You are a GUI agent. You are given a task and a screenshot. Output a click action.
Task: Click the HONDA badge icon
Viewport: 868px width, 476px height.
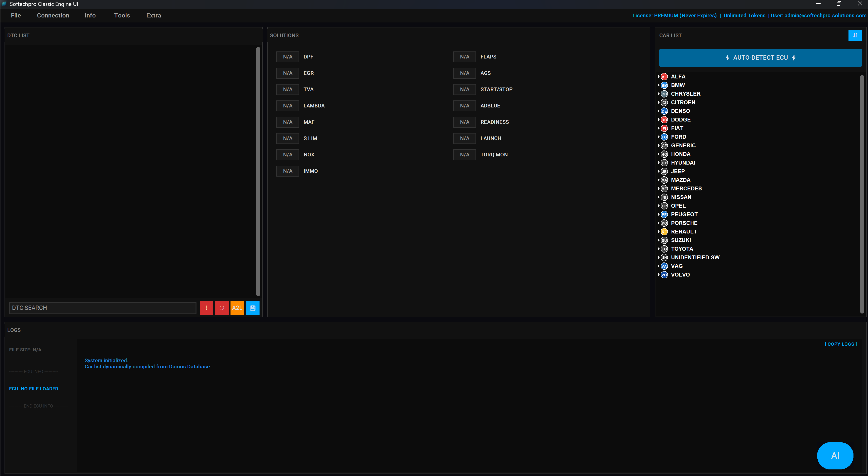coord(664,154)
